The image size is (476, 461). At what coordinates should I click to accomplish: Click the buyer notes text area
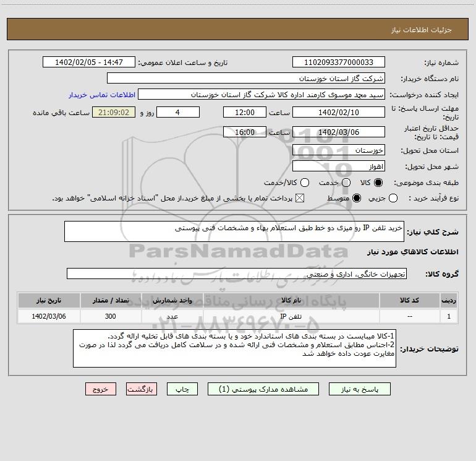235,348
